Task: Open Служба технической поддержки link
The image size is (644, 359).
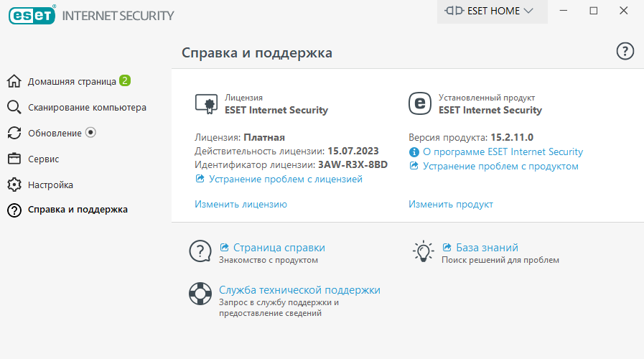Action: pos(299,290)
